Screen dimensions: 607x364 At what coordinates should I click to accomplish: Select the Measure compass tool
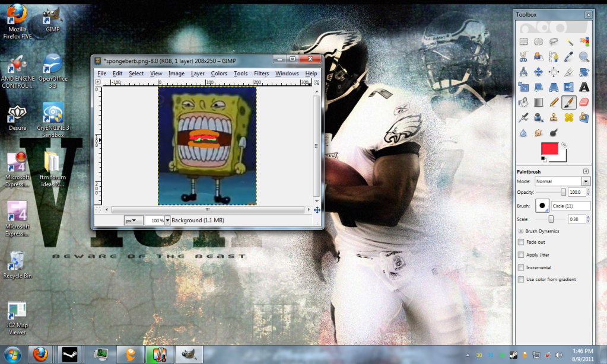[x=523, y=72]
